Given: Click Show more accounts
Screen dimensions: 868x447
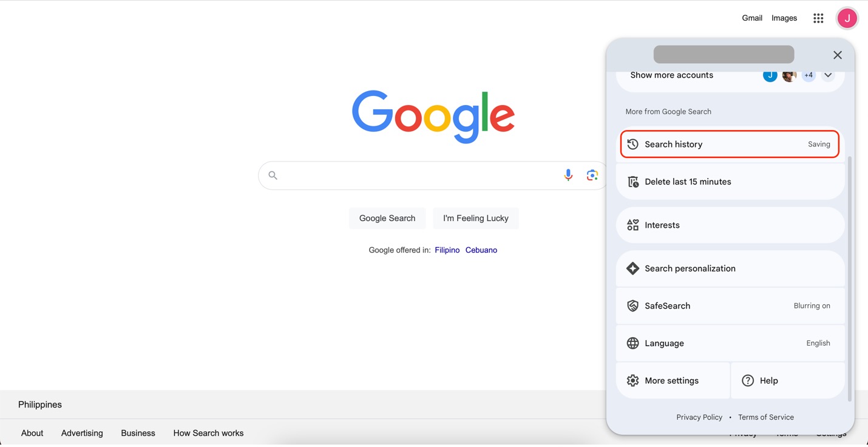Looking at the screenshot, I should pos(671,75).
